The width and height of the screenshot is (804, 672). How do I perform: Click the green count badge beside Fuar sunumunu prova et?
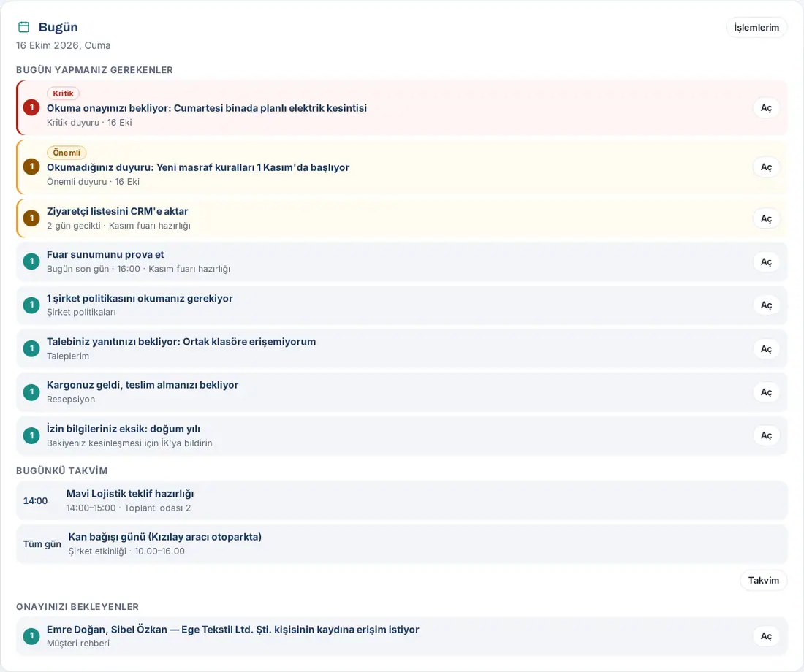tap(31, 261)
